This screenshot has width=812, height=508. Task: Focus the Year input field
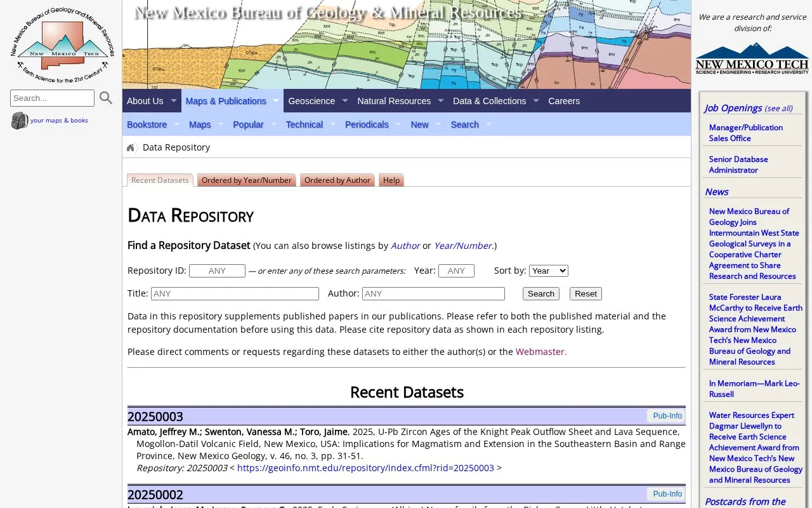tap(456, 271)
